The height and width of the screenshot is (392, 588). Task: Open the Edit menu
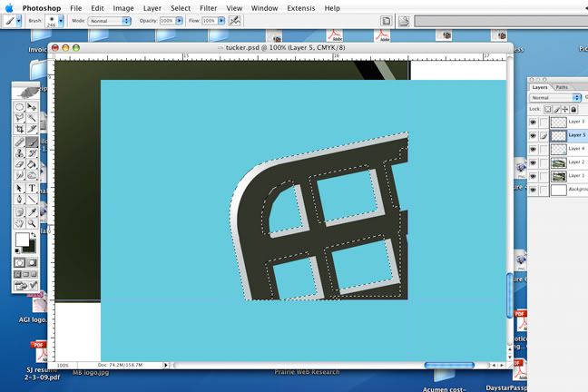point(97,8)
